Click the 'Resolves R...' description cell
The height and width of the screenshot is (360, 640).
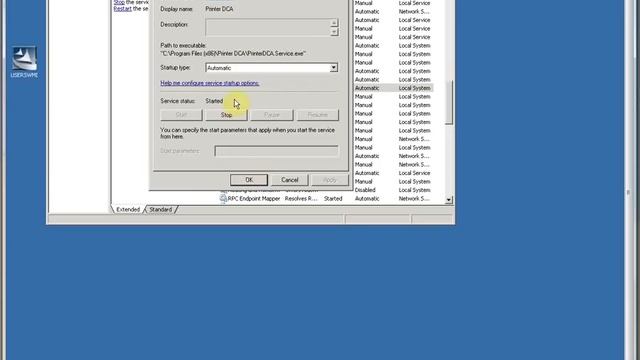click(x=301, y=198)
